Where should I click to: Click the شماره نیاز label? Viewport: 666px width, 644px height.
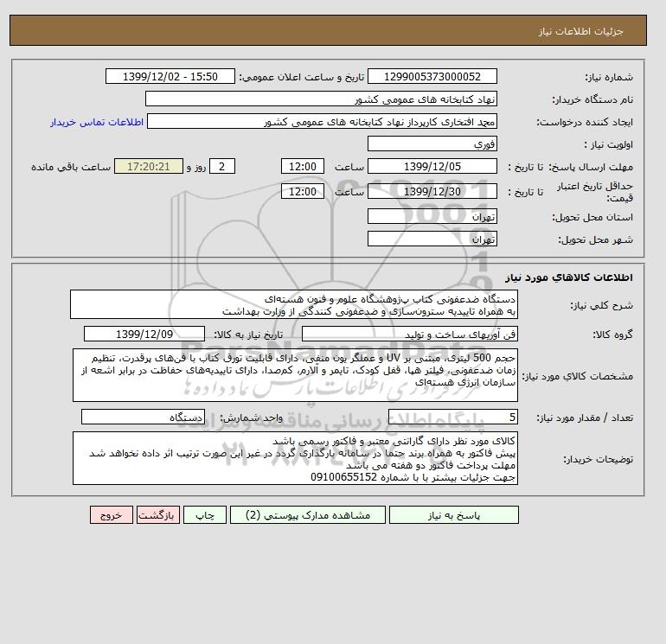tap(609, 77)
